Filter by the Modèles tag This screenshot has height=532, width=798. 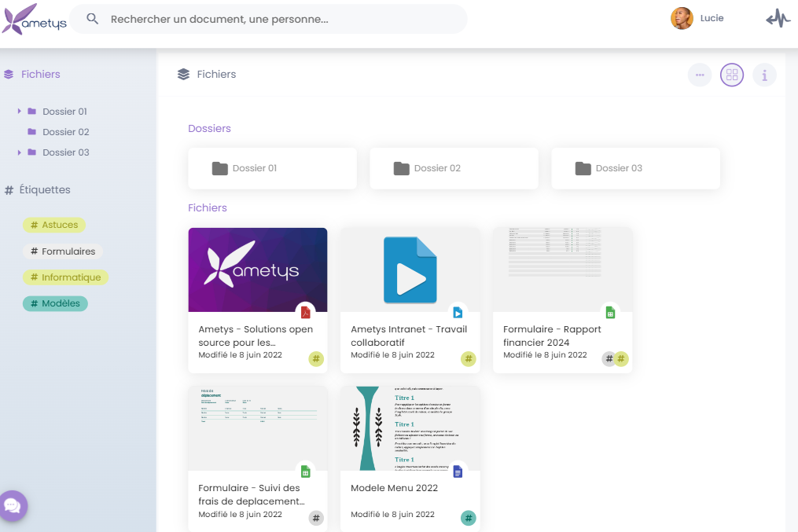click(56, 303)
